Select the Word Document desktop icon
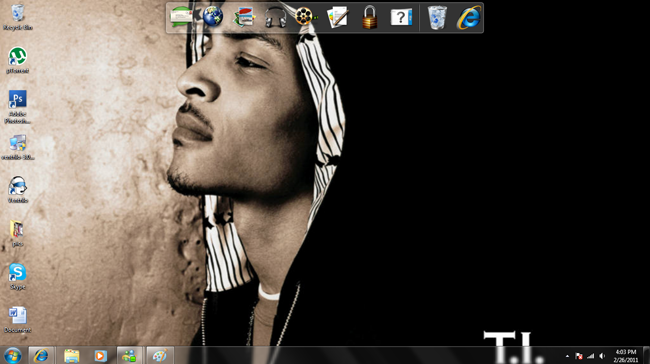 point(17,320)
